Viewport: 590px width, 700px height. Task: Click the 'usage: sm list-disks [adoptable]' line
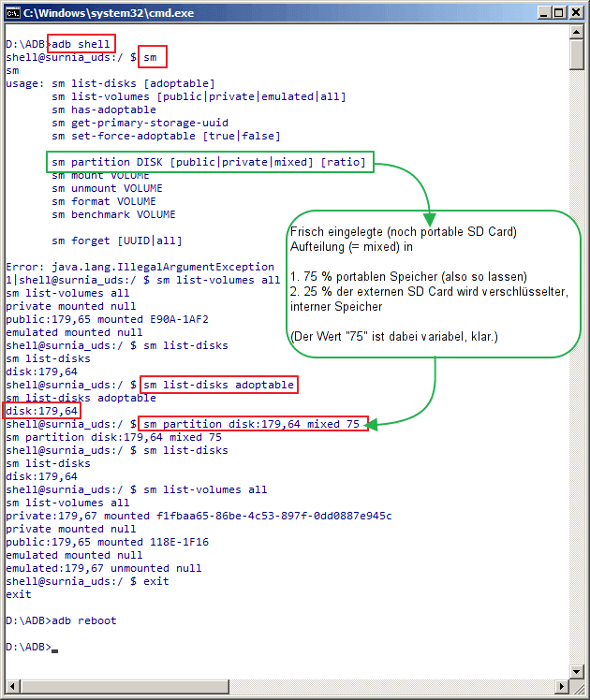(111, 83)
